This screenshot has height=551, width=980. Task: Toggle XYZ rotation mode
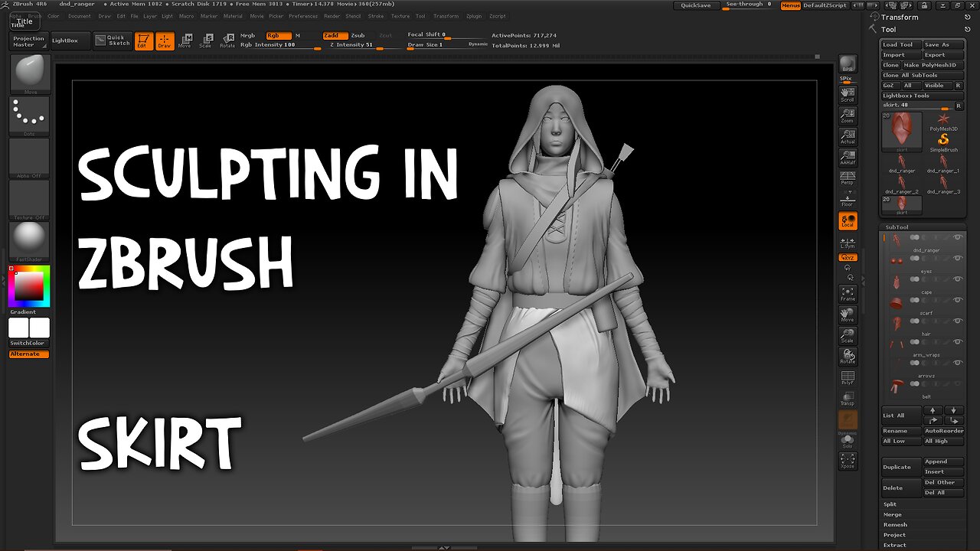(x=848, y=258)
